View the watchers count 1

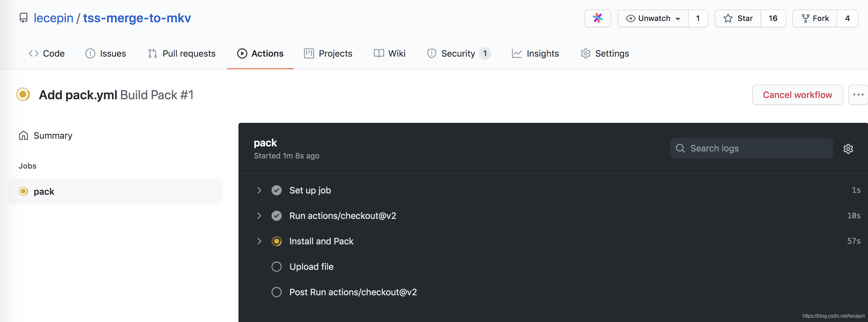(698, 18)
